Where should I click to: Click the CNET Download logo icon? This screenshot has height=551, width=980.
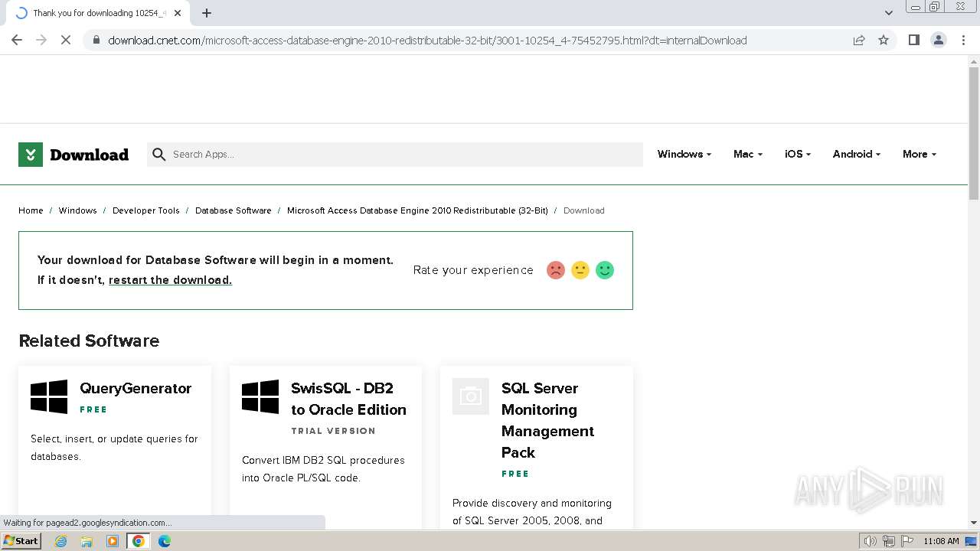[x=31, y=155]
